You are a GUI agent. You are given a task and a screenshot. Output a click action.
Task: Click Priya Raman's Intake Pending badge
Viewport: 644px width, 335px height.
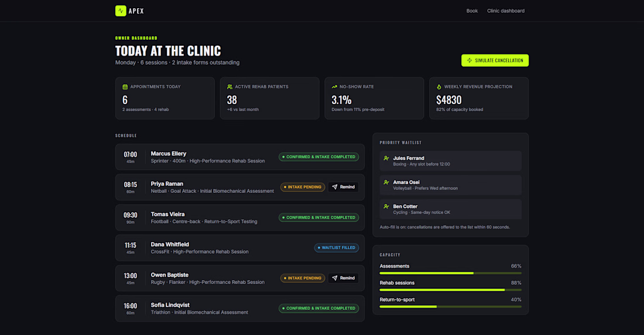(303, 187)
